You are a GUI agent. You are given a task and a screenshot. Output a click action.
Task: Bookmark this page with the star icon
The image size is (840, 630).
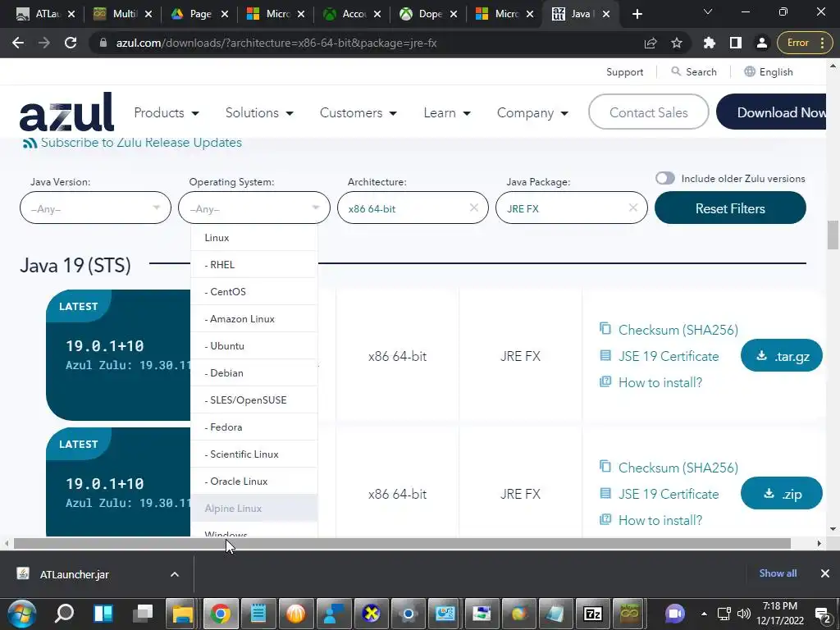tap(677, 43)
